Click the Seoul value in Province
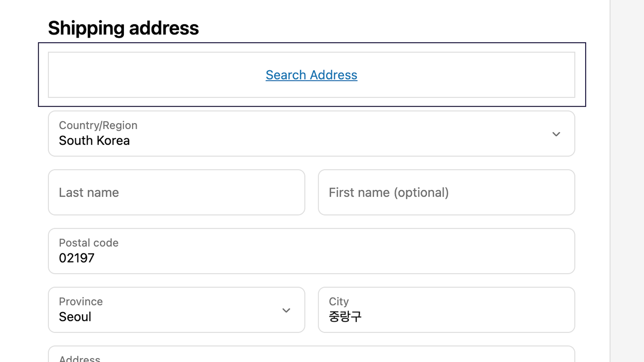 point(75,317)
